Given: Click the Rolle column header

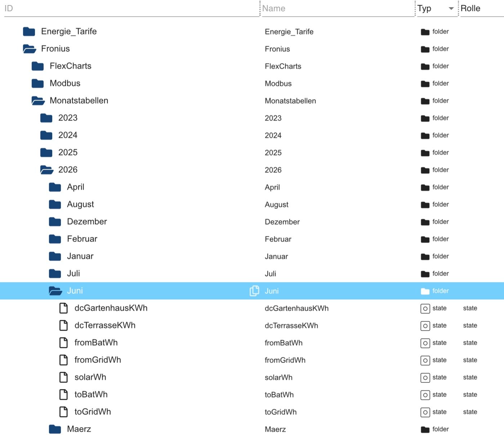Looking at the screenshot, I should click(x=470, y=8).
